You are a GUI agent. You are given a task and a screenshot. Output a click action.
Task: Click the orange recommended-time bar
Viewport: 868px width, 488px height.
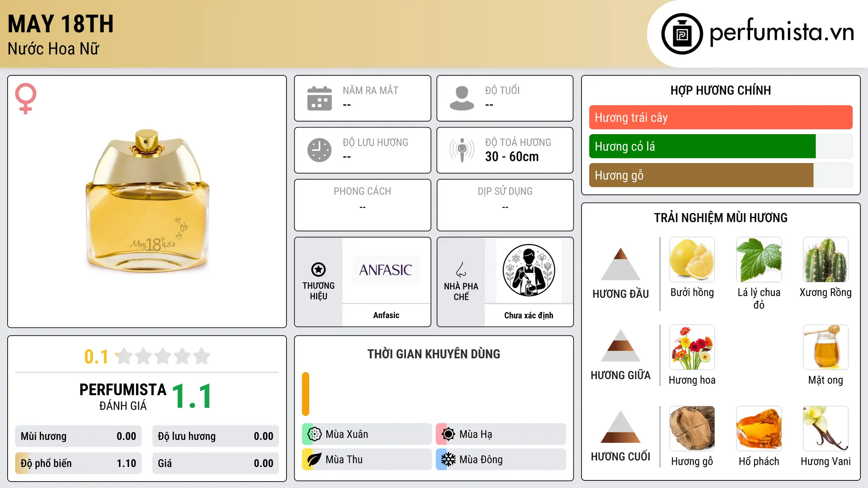(306, 394)
